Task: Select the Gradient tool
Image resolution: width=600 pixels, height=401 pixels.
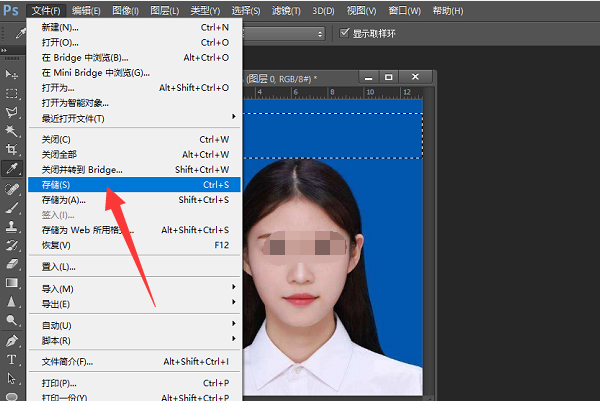Action: [x=11, y=283]
